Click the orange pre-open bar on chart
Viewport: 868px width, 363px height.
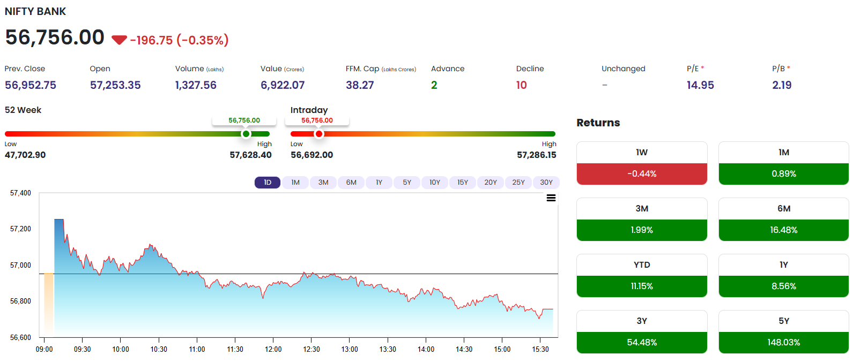pos(49,305)
